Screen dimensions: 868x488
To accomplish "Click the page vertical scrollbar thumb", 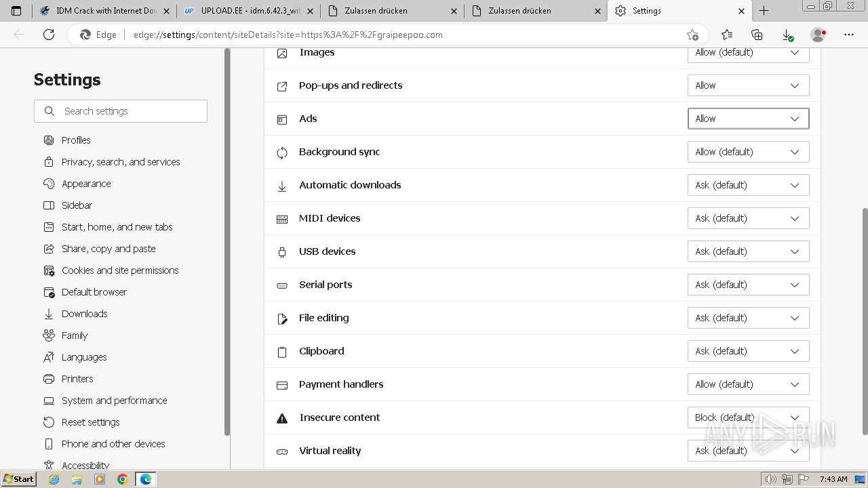I will tap(865, 321).
